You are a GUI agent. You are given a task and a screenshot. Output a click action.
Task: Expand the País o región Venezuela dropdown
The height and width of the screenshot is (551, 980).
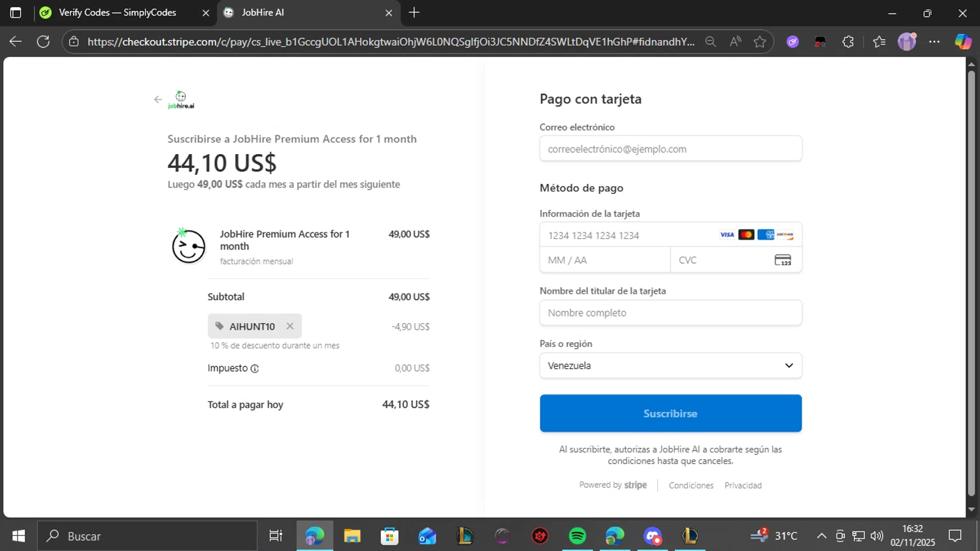tap(670, 366)
